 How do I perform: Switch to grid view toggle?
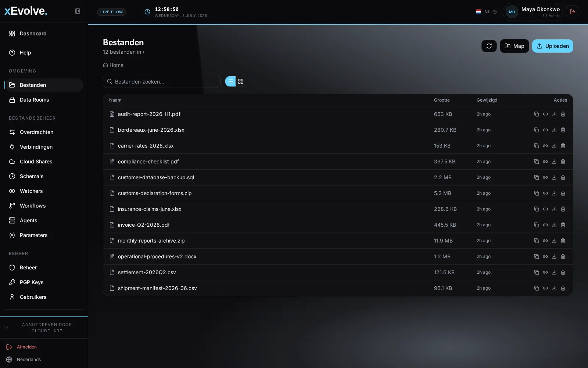pos(241,81)
